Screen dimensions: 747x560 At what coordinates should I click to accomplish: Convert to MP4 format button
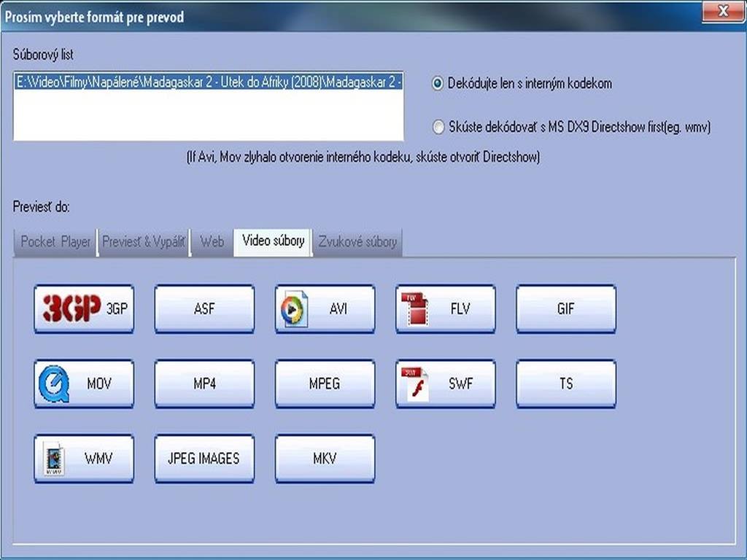click(204, 384)
